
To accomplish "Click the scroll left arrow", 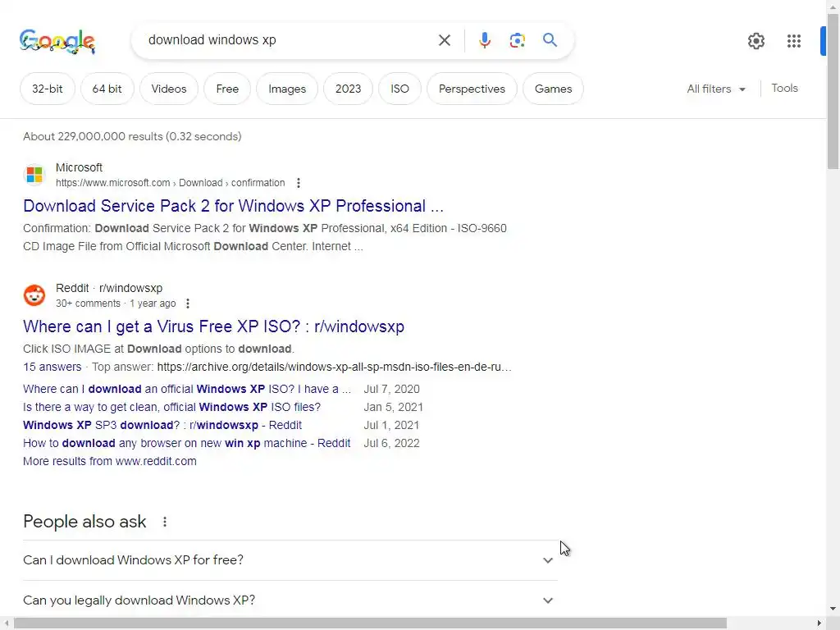I will 6,623.
